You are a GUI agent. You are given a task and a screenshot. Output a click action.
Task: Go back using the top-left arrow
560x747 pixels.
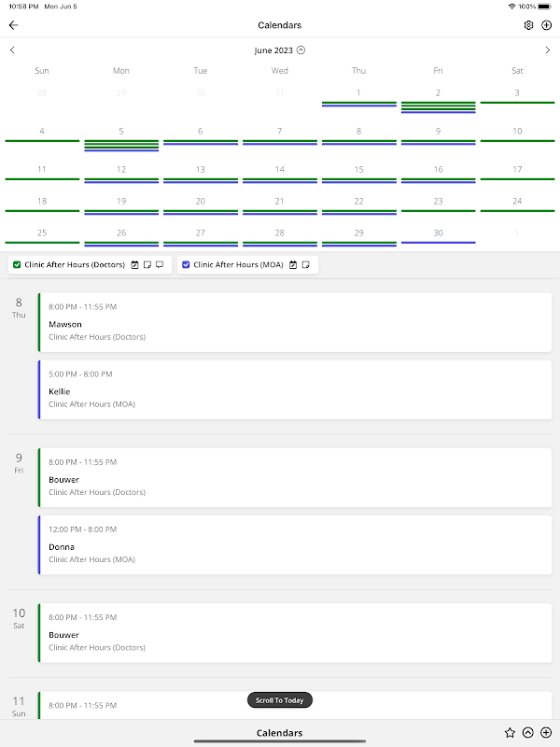pyautogui.click(x=13, y=25)
